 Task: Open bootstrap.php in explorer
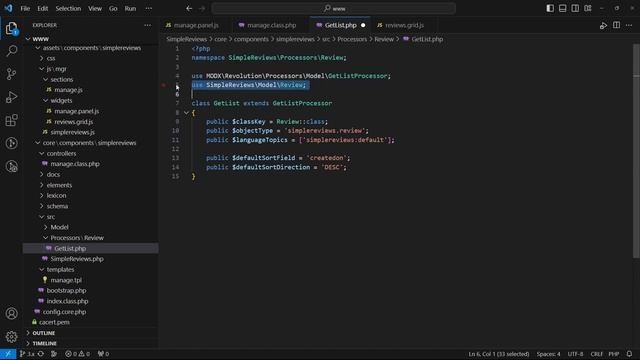tap(66, 291)
